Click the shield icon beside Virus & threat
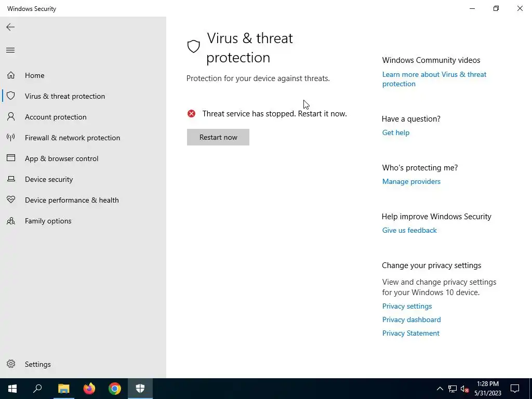The height and width of the screenshot is (399, 532). [11, 96]
